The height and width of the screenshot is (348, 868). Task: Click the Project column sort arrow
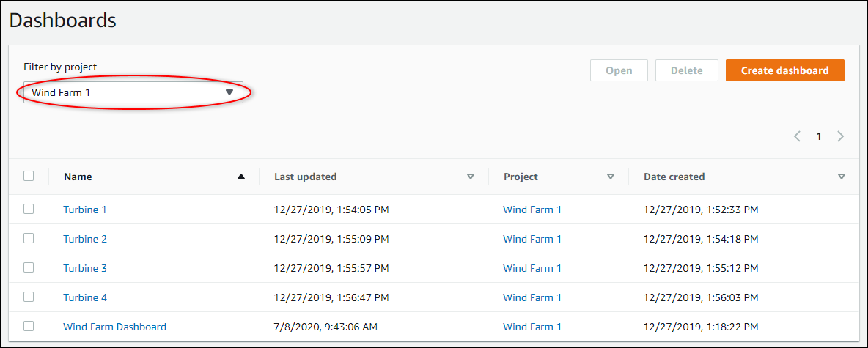pyautogui.click(x=611, y=177)
